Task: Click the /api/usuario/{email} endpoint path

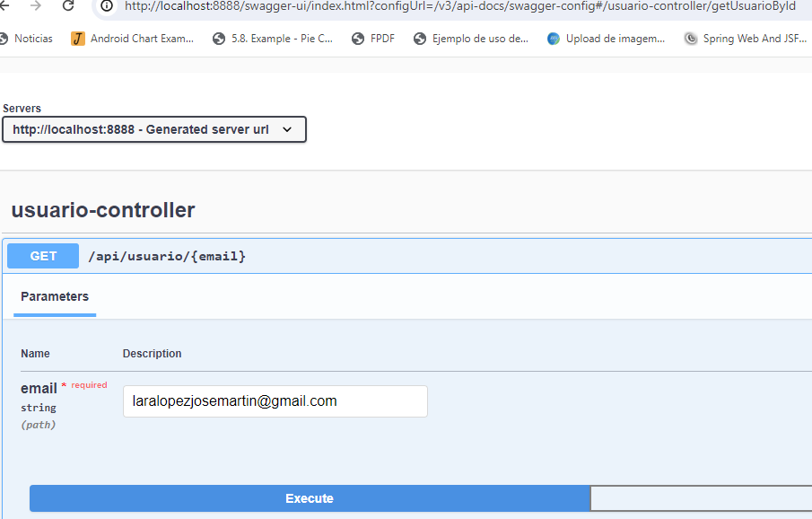Action: click(x=167, y=257)
